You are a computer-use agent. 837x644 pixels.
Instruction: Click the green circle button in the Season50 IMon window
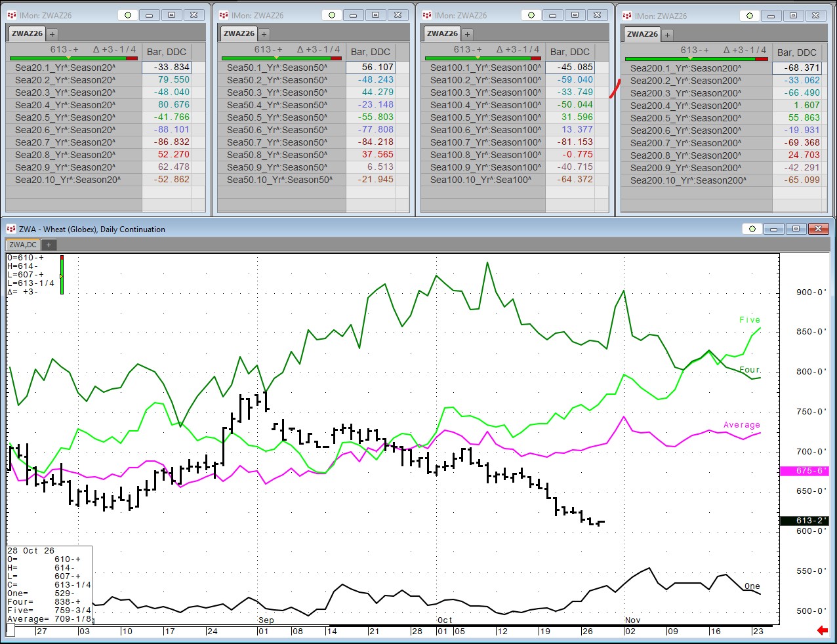coord(332,15)
